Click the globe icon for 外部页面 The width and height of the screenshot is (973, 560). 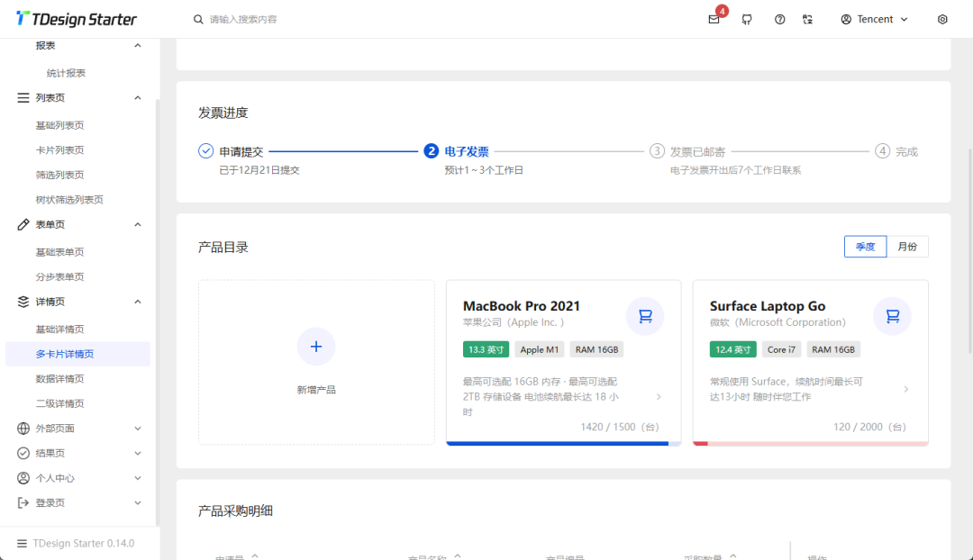click(x=23, y=429)
